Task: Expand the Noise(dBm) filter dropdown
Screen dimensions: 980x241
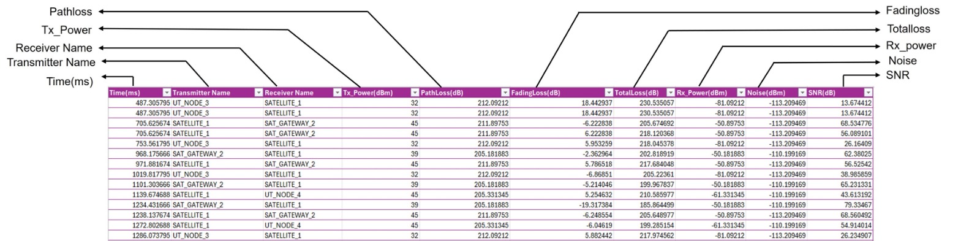Action: pyautogui.click(x=802, y=93)
